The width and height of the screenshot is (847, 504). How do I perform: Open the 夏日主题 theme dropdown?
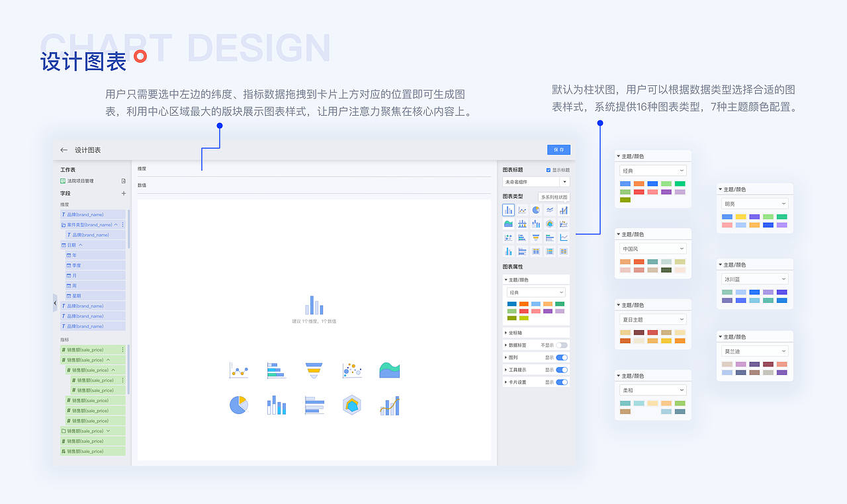coord(654,319)
